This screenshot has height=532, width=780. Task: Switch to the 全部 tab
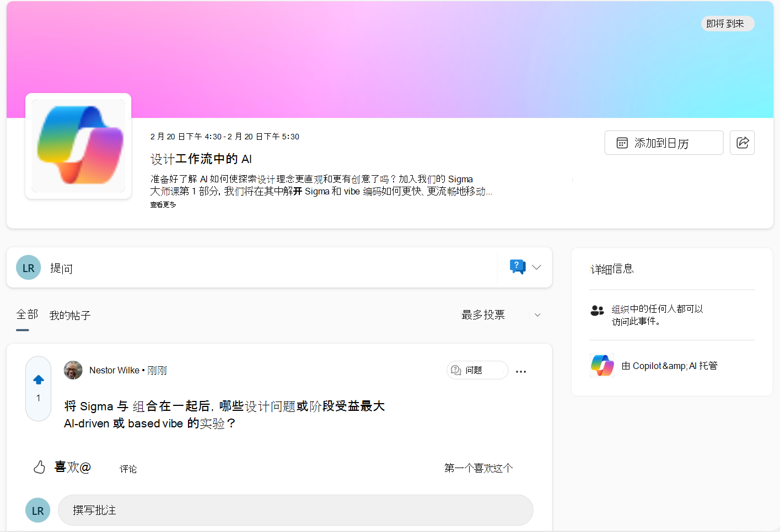(x=27, y=314)
